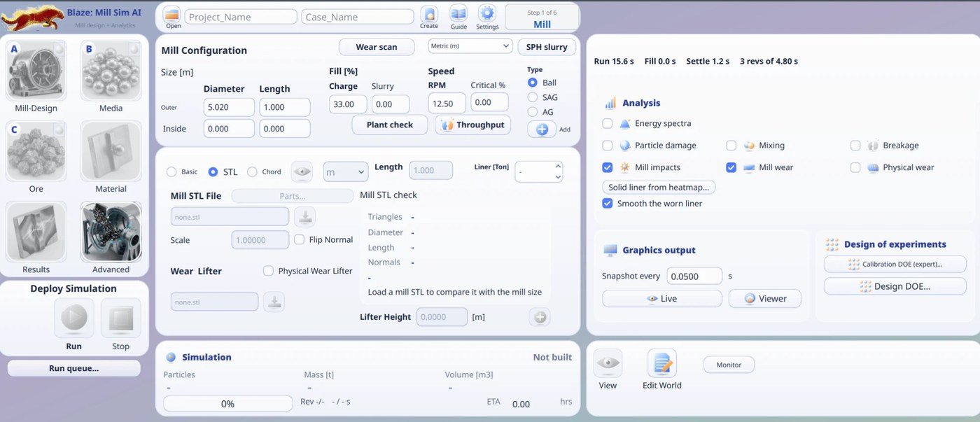Open the Liner [Ton] selector
This screenshot has height=422, width=980.
tap(539, 172)
